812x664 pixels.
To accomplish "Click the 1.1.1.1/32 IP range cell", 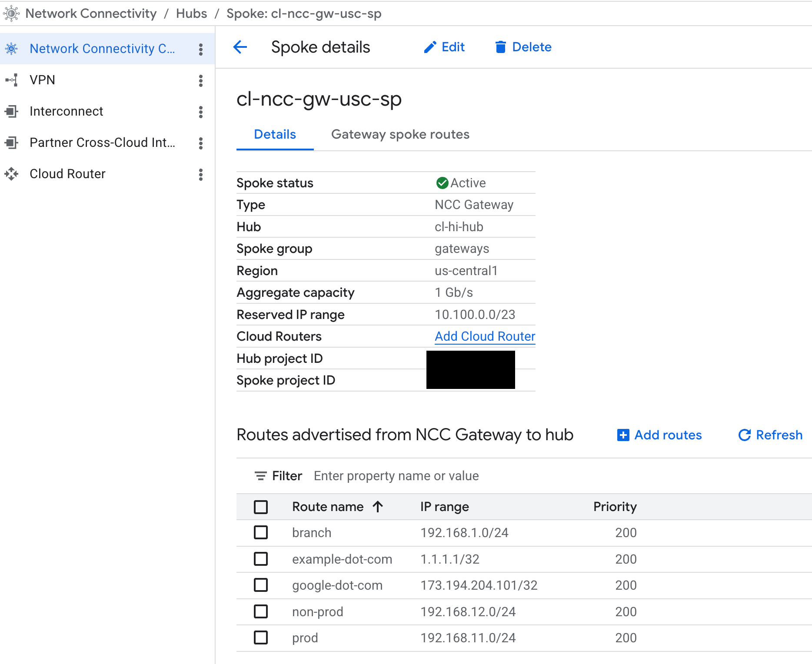I will click(449, 559).
